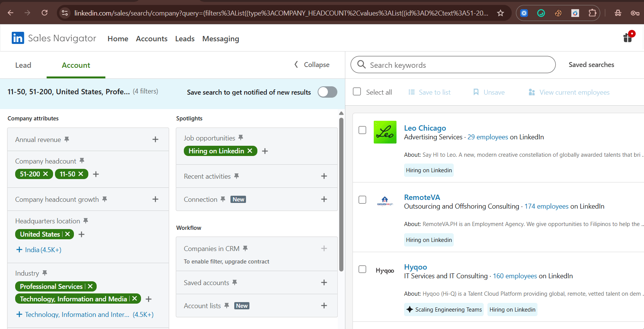This screenshot has width=644, height=329.
Task: Click the browser address bar URL
Action: click(x=281, y=13)
